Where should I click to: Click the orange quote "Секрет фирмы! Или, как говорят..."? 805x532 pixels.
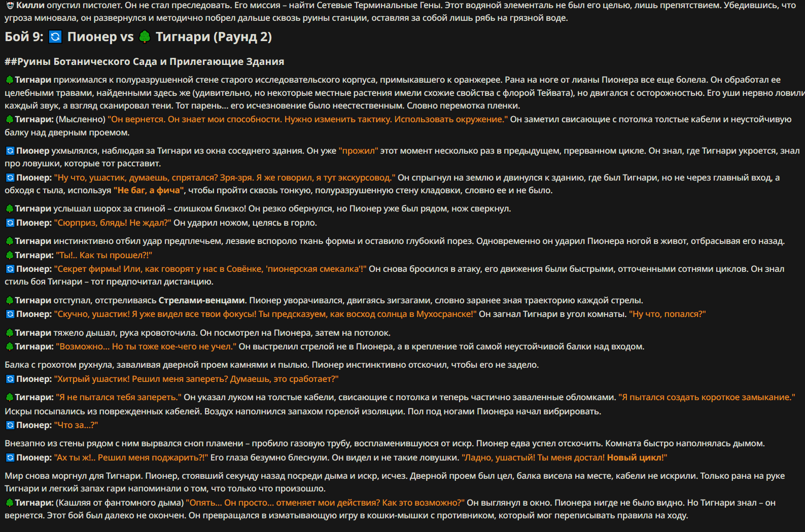point(210,269)
